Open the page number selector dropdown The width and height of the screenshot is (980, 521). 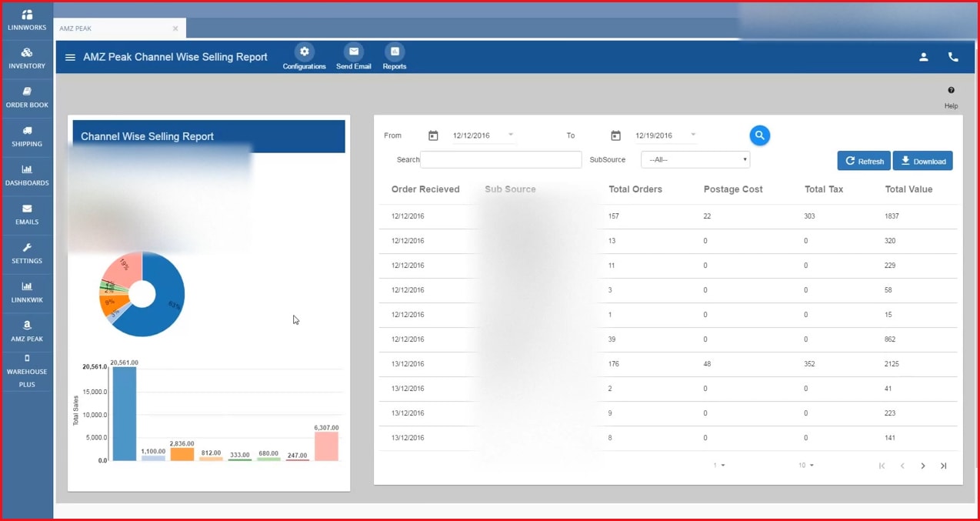[x=719, y=466]
